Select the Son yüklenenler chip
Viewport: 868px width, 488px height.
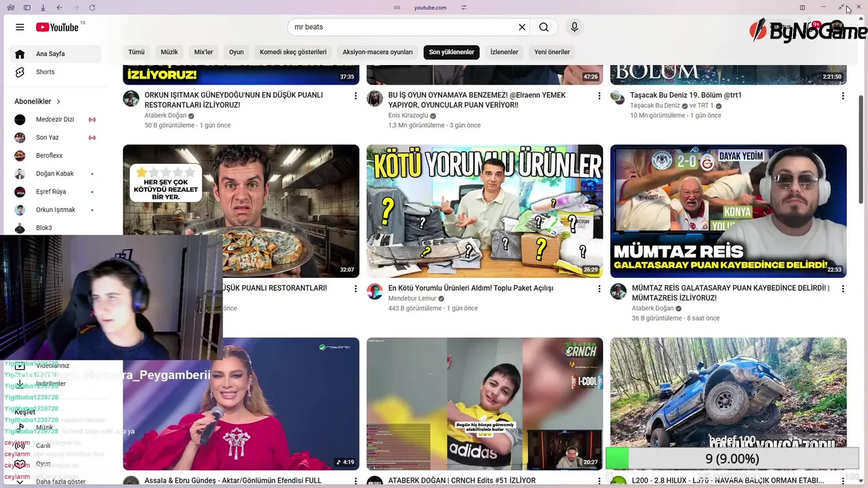click(452, 52)
